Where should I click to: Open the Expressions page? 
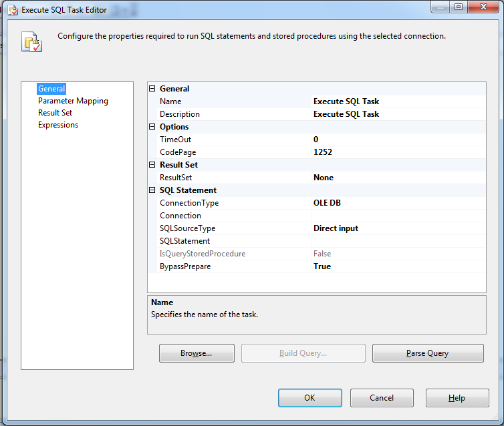coord(58,125)
